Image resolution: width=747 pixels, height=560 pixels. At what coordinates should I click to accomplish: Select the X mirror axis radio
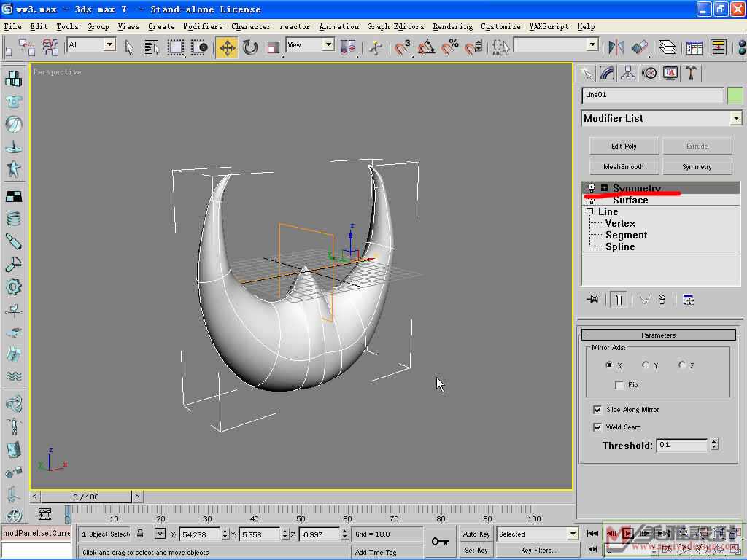click(x=609, y=365)
